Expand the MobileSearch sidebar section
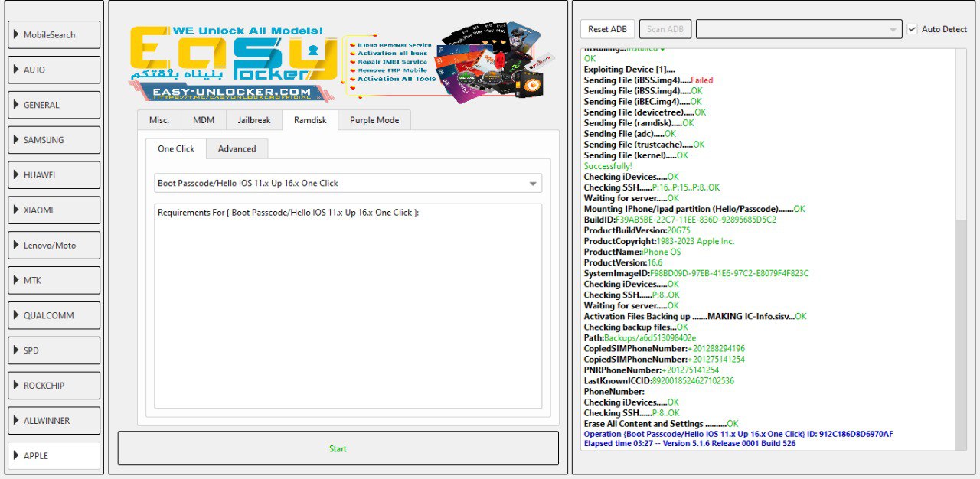Image resolution: width=980 pixels, height=479 pixels. click(x=54, y=34)
